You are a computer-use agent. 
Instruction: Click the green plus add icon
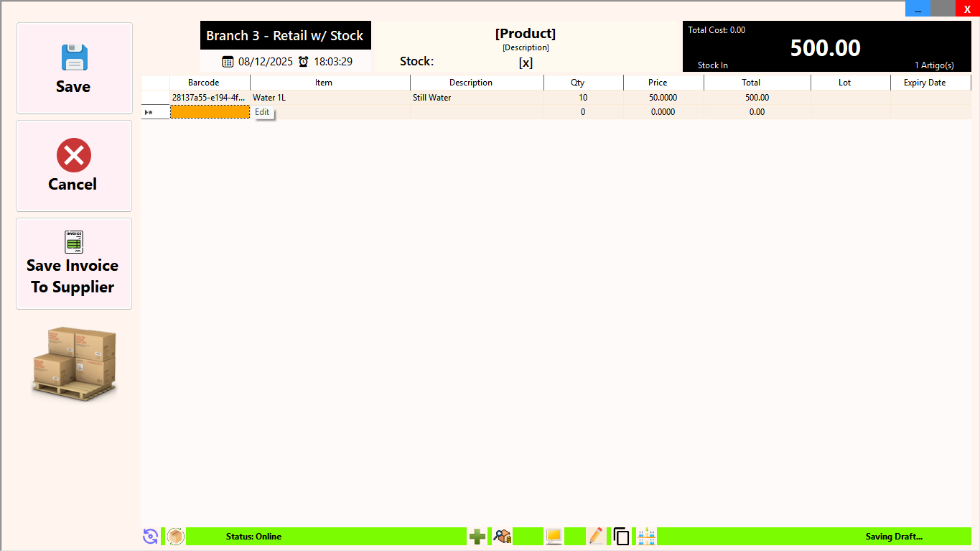(477, 536)
